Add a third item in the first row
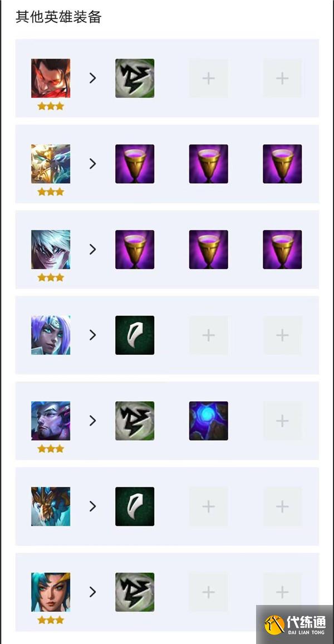The image size is (334, 644). click(x=282, y=78)
